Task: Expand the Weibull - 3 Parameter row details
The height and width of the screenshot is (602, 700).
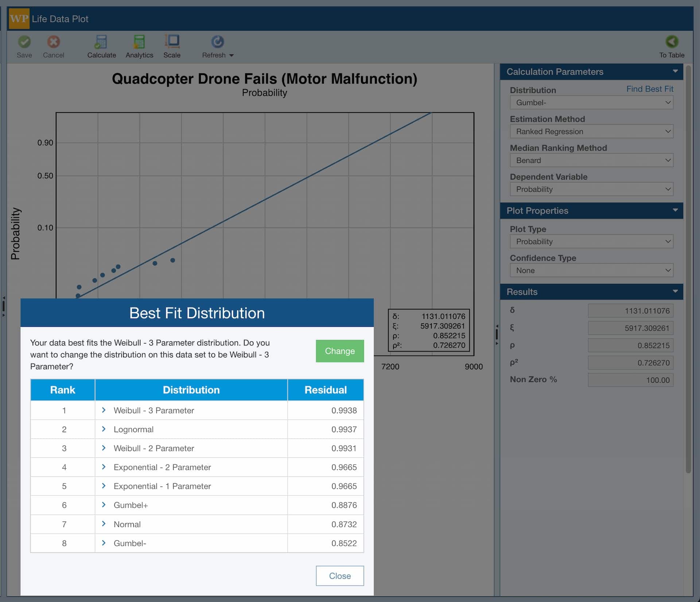Action: coord(104,410)
